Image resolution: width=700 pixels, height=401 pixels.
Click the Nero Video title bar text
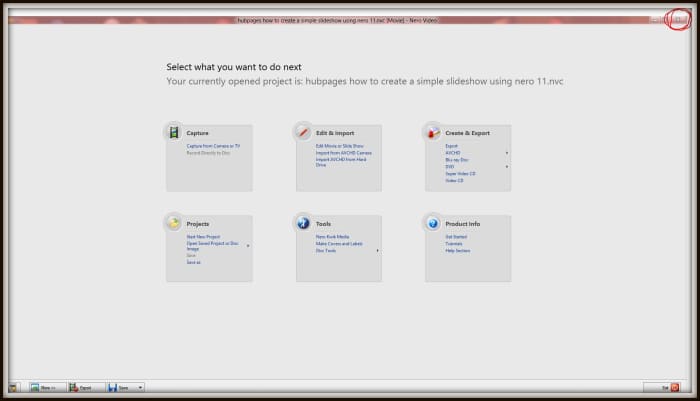337,20
